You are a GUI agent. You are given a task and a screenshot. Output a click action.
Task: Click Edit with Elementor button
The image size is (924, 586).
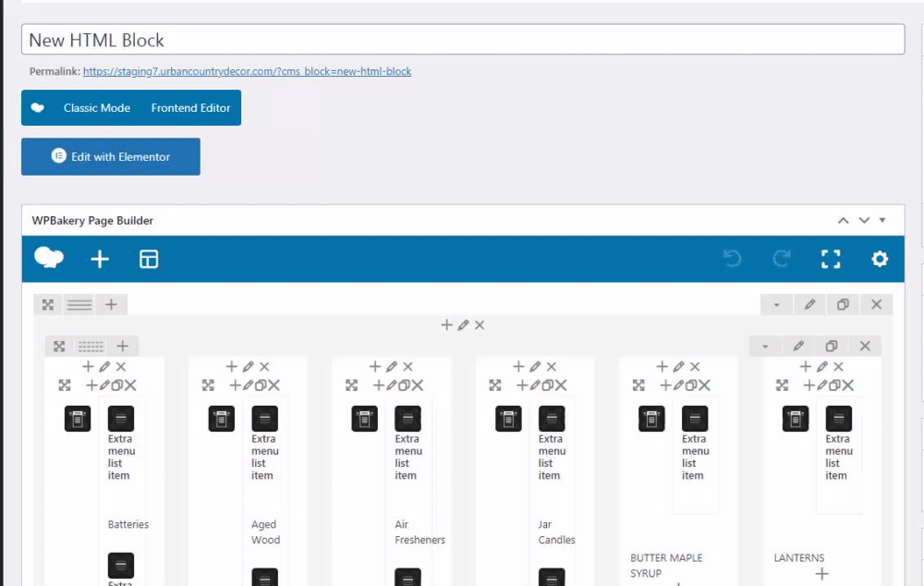pos(111,157)
